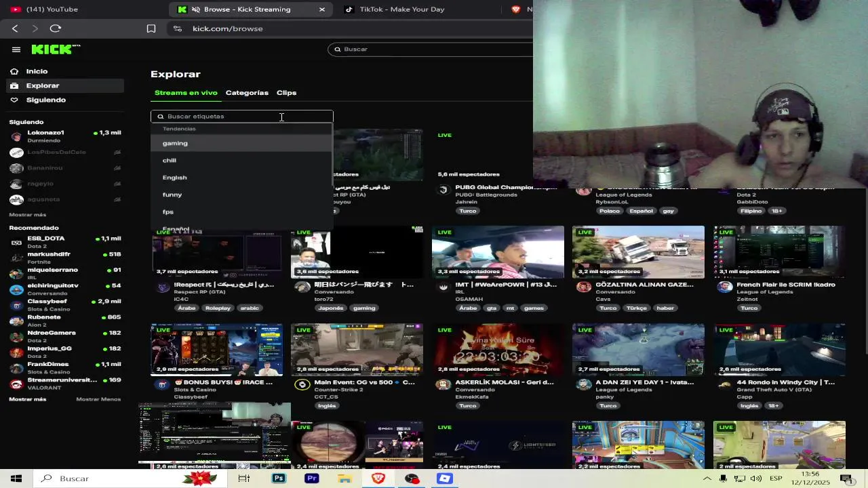Show hidden system tray icons
Image resolution: width=868 pixels, height=488 pixels.
(707, 479)
